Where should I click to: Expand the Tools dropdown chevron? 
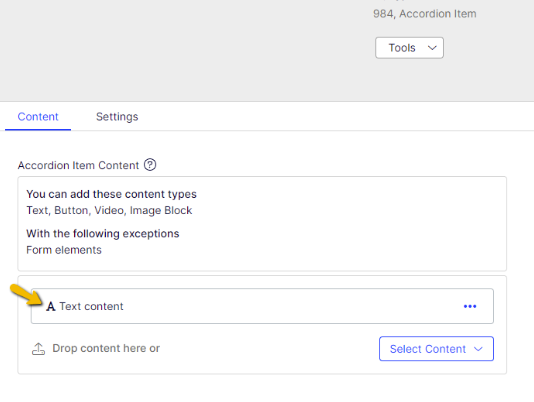coord(432,48)
